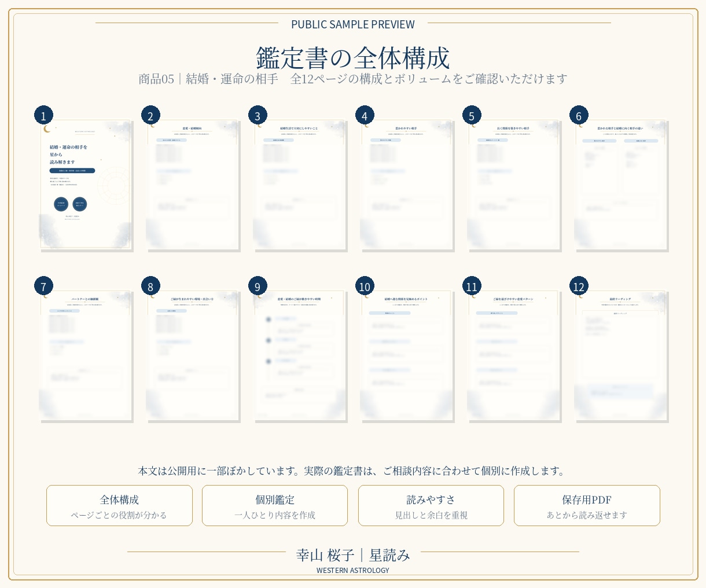Click the text 見出しと余白を重視
Screen dimensions: 706x588
pos(431,515)
